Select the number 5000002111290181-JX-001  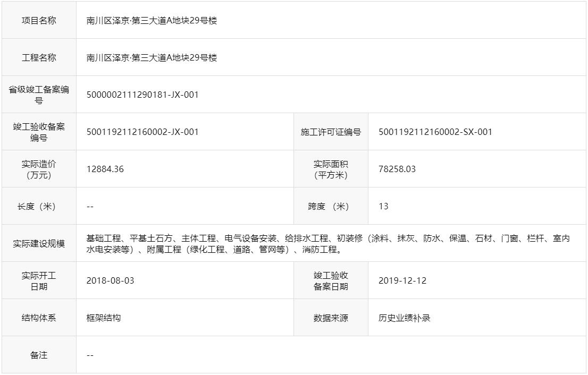click(142, 95)
